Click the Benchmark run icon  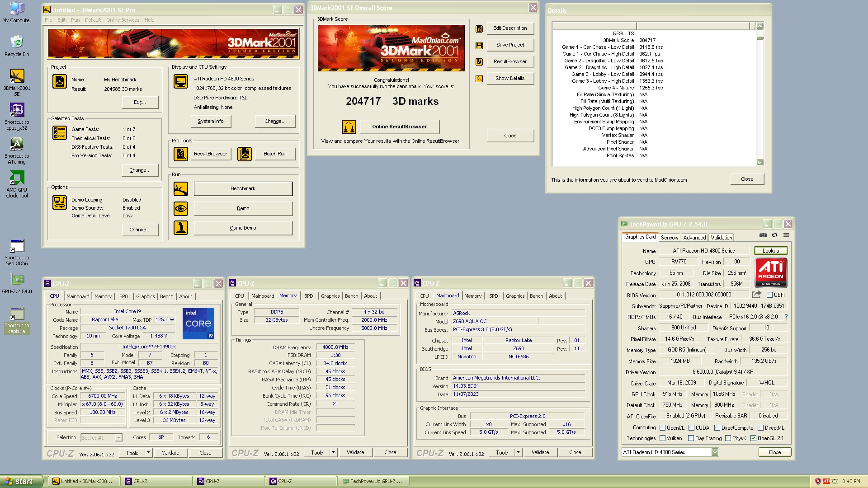pos(181,189)
